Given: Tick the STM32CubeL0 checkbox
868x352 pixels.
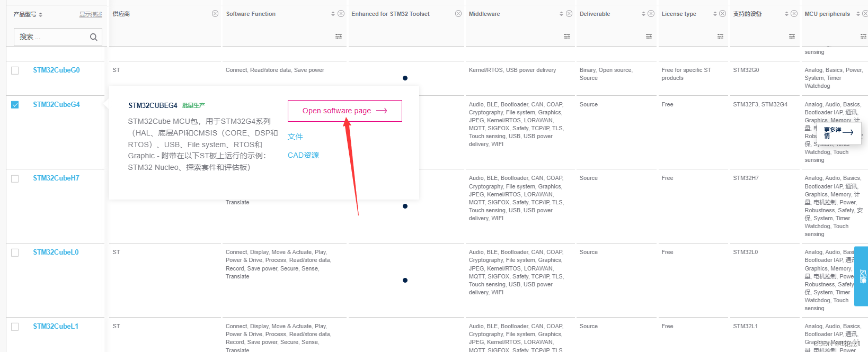Looking at the screenshot, I should 15,253.
